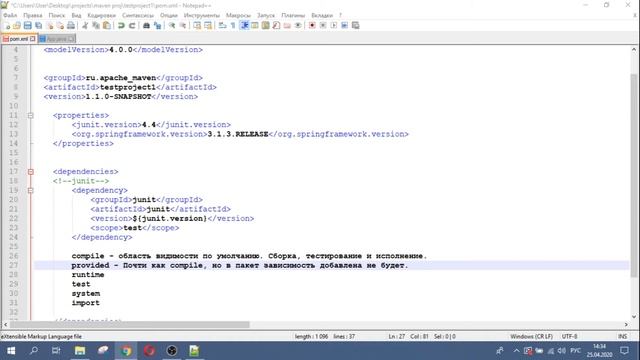This screenshot has width=640, height=360.
Task: Click vertical scrollbar down arrow
Action: (634, 316)
